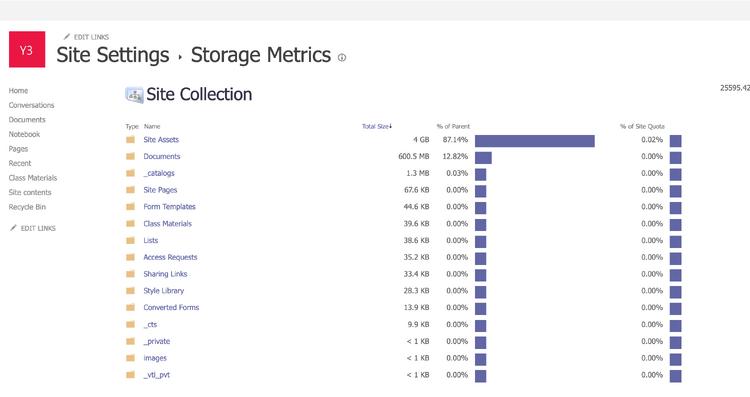Open the Sharing Links folder link
750x397 pixels.
click(x=165, y=274)
